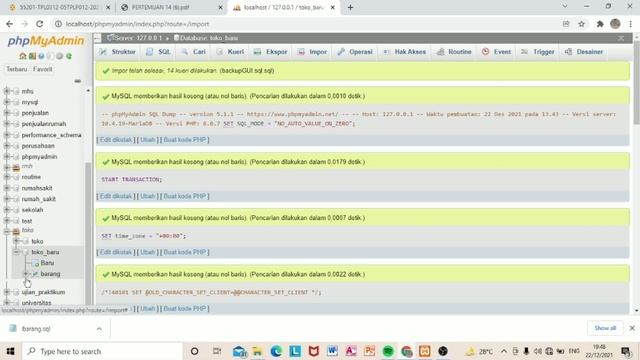Open the McAfee taskbar icon

[x=313, y=351]
